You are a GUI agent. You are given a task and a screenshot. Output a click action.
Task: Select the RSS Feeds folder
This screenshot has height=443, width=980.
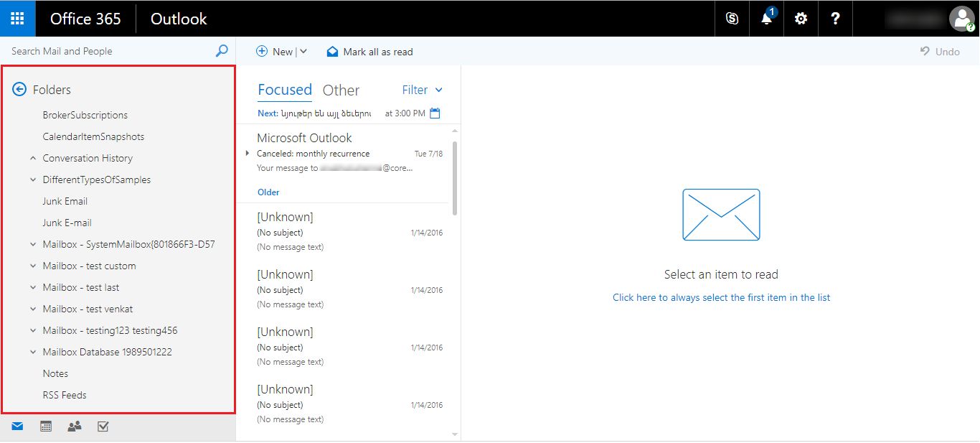coord(65,395)
